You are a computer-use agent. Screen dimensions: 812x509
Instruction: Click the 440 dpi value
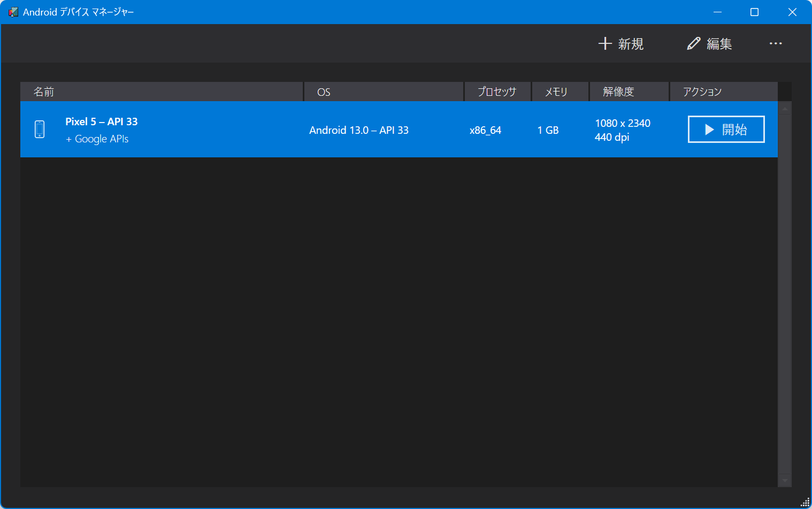[x=612, y=137]
